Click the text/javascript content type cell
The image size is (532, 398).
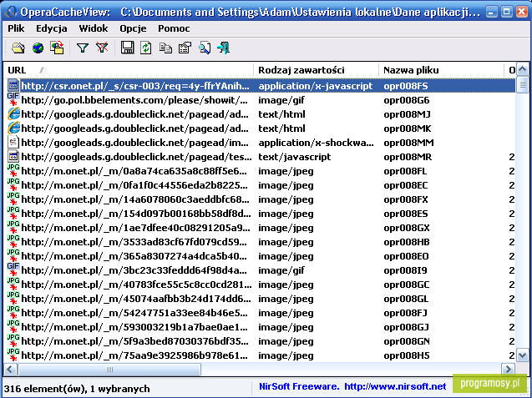tap(294, 157)
